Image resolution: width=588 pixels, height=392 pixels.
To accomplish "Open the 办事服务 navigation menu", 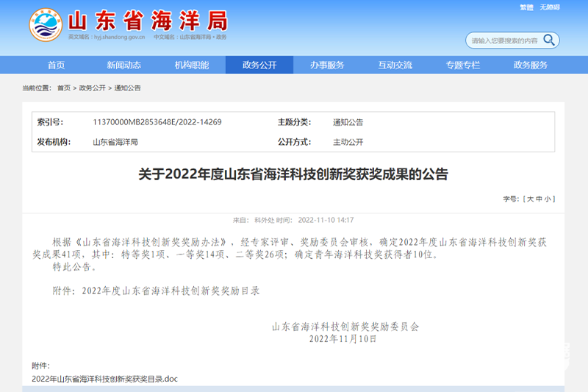I will [327, 65].
